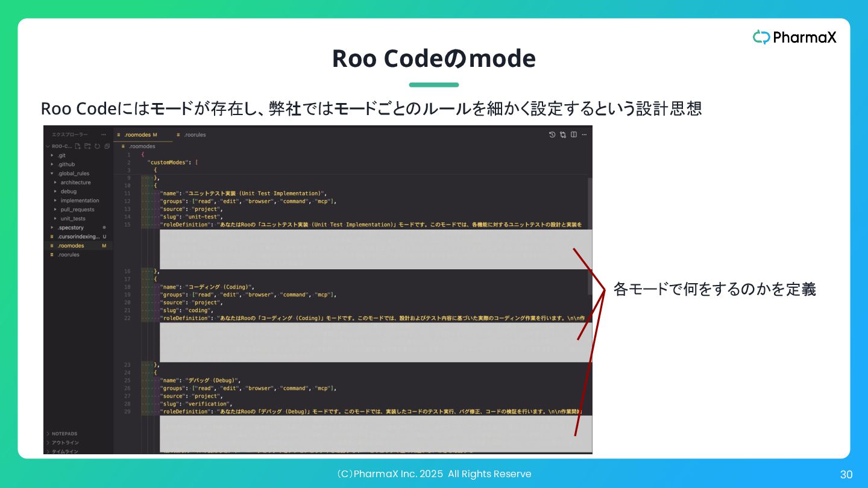Click the Collapse Folders icon in explorer
This screenshot has height=488, width=868.
click(107, 146)
